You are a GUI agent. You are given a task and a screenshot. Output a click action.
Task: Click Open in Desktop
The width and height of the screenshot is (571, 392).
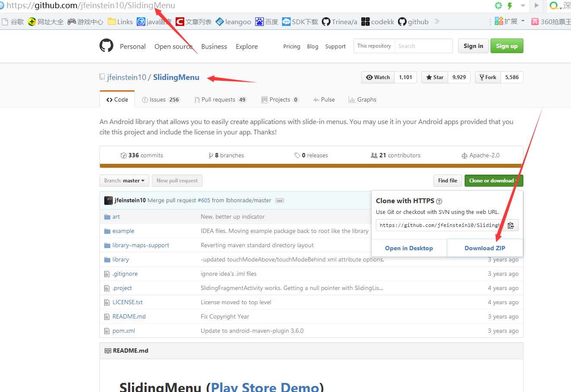point(409,248)
